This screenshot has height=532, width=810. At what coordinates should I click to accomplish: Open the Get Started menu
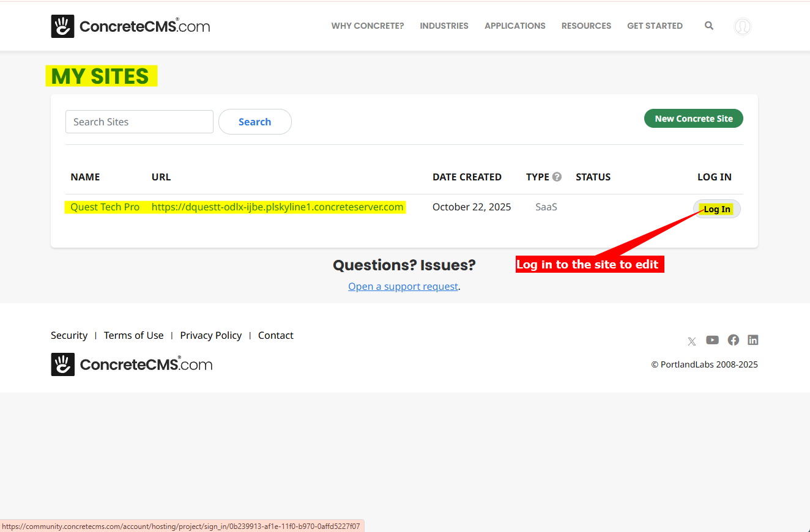pos(655,26)
